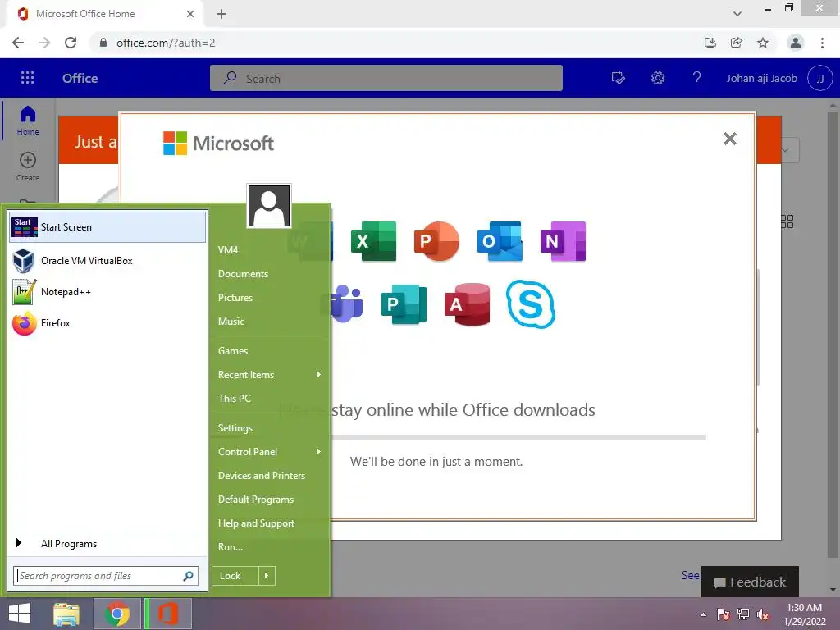The image size is (840, 630).
Task: Click the Office search box
Action: (386, 78)
